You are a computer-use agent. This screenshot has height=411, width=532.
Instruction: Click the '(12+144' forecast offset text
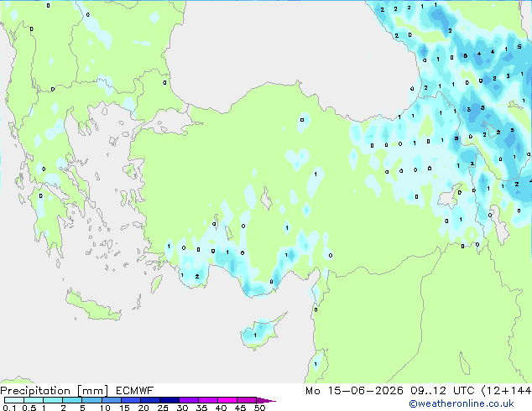pos(507,391)
